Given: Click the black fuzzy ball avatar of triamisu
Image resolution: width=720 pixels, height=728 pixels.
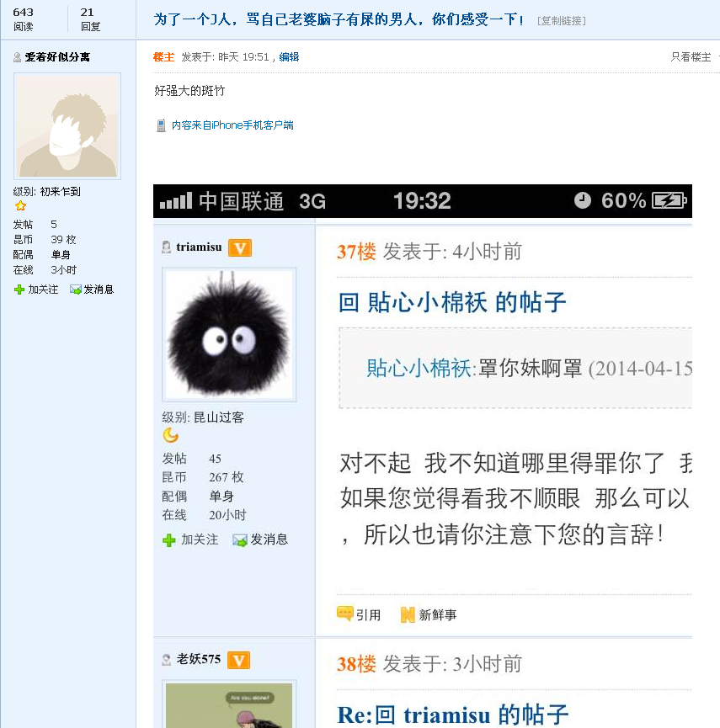Looking at the screenshot, I should tap(229, 334).
